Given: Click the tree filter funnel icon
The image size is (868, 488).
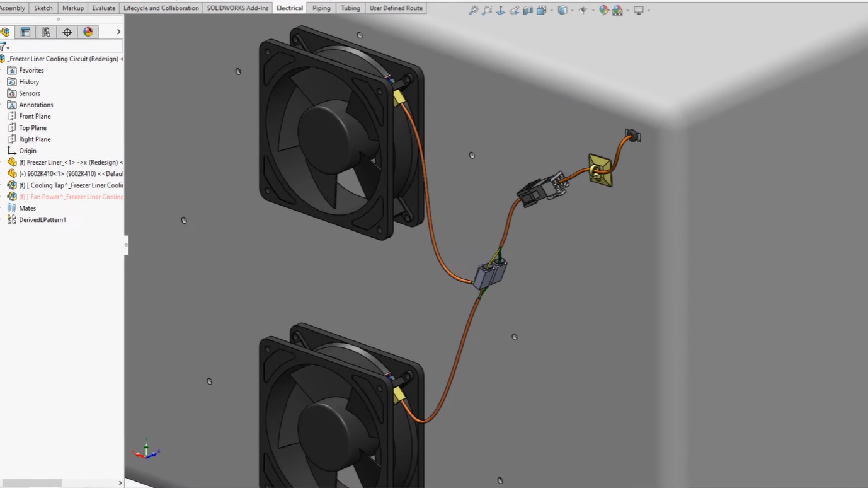Looking at the screenshot, I should click(3, 47).
